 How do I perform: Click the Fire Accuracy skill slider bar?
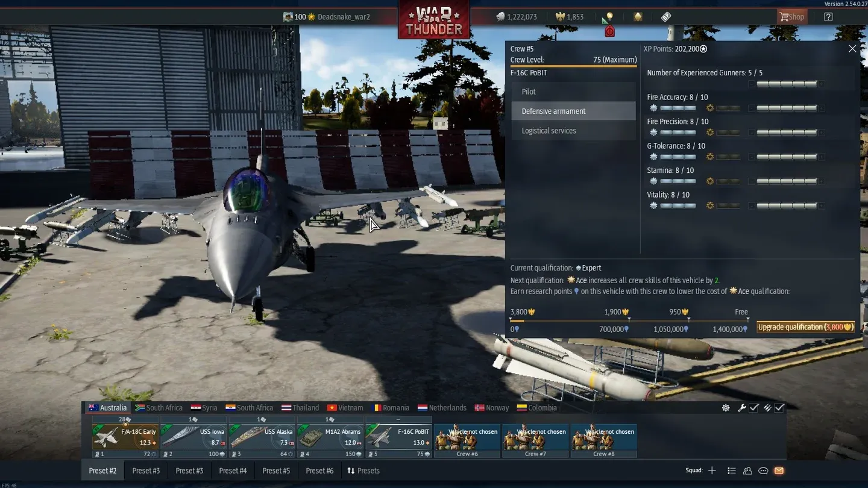[787, 108]
